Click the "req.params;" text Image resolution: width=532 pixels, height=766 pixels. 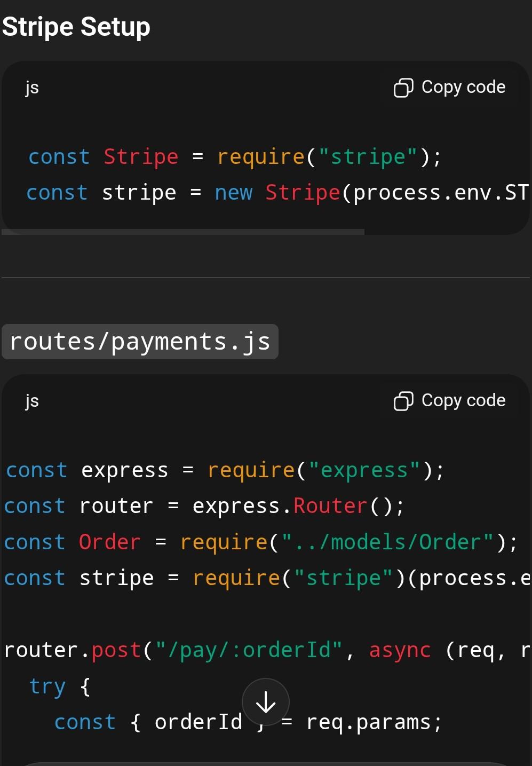click(374, 722)
